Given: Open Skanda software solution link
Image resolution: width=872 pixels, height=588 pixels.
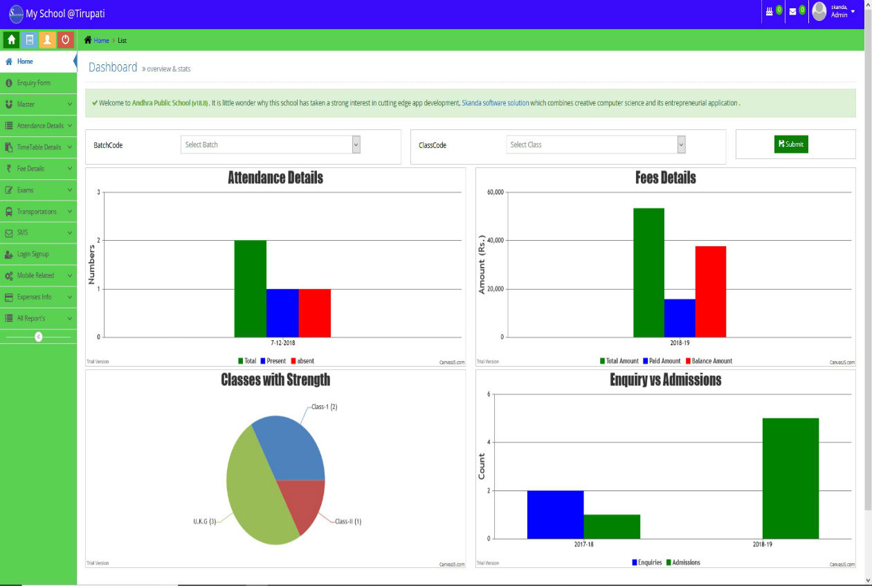Looking at the screenshot, I should point(496,103).
